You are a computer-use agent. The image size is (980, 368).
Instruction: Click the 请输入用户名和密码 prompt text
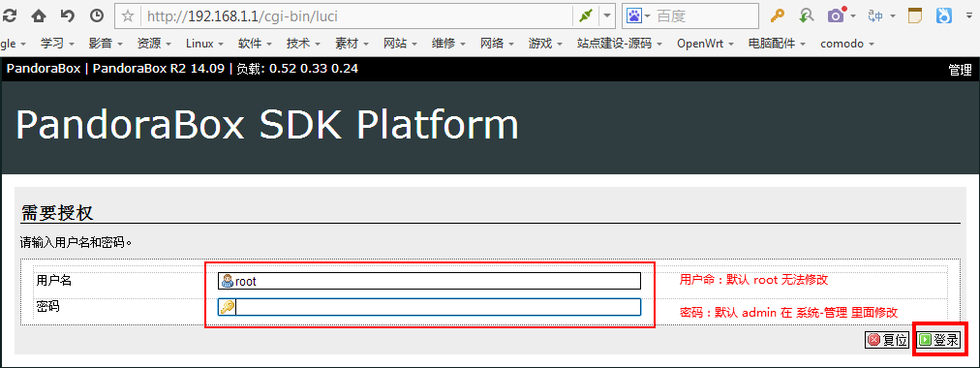pyautogui.click(x=77, y=242)
